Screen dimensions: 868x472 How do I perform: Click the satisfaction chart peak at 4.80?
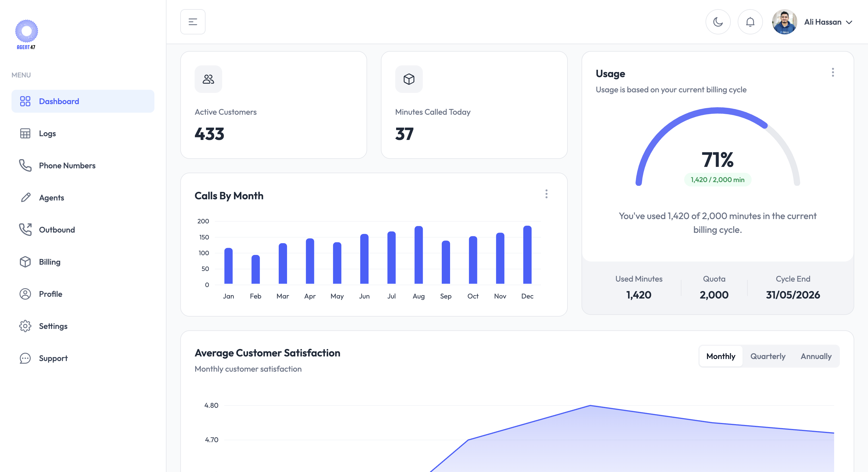tap(590, 405)
